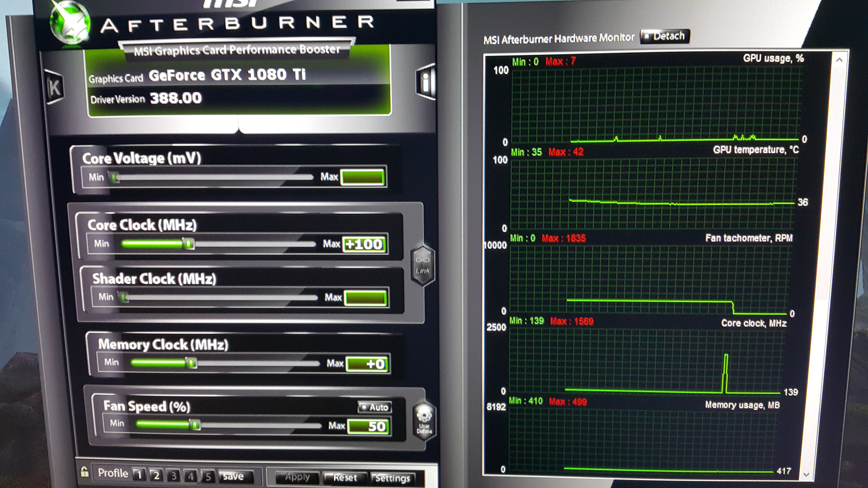
Task: Click the Fan tachometer graph
Action: [x=650, y=280]
